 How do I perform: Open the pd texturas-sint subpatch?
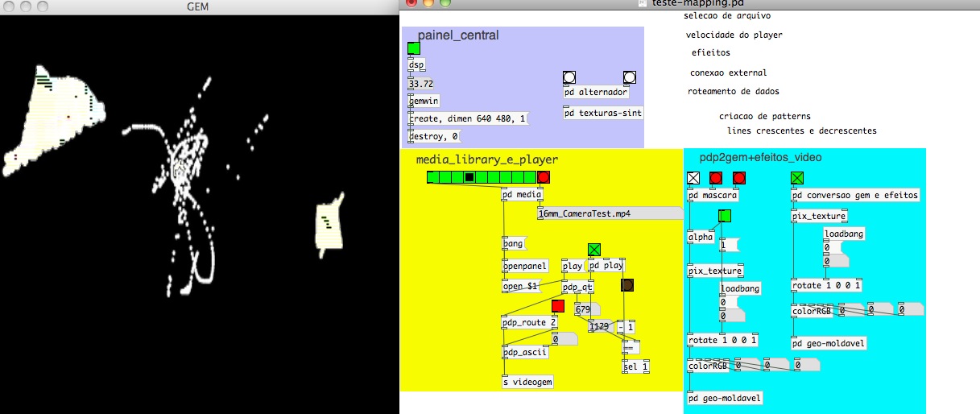tap(603, 113)
